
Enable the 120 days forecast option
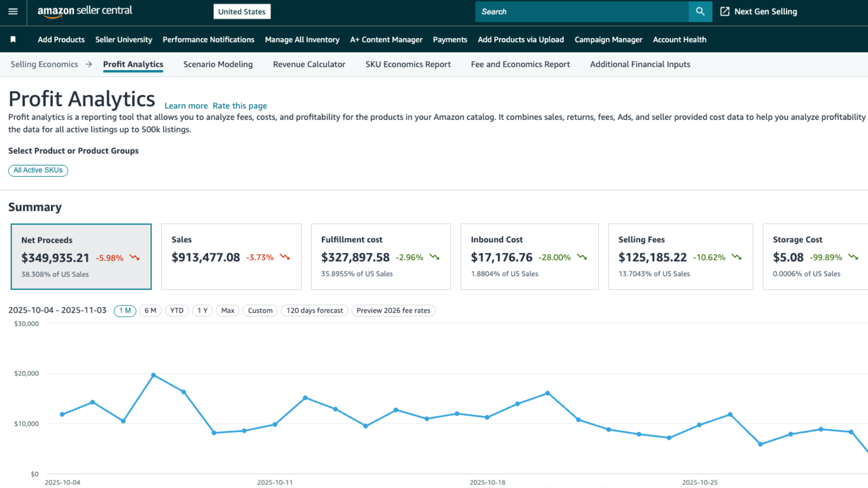pyautogui.click(x=314, y=311)
